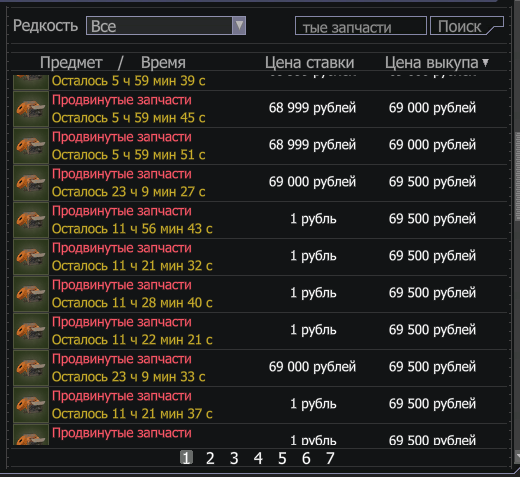Select spare parts icon for lot 11 ч 21 мин 37 с

31,405
